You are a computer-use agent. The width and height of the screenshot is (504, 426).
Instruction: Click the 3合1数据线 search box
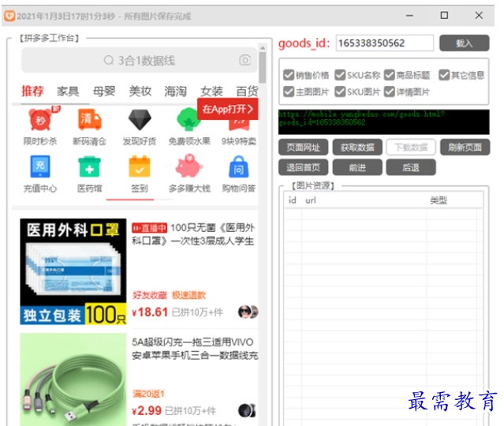140,60
